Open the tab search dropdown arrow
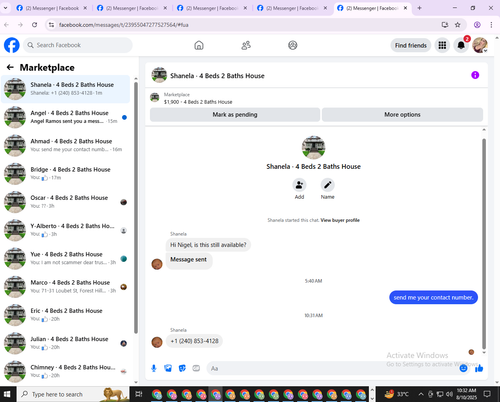Viewport: 500px width, 402px height. (x=5, y=8)
